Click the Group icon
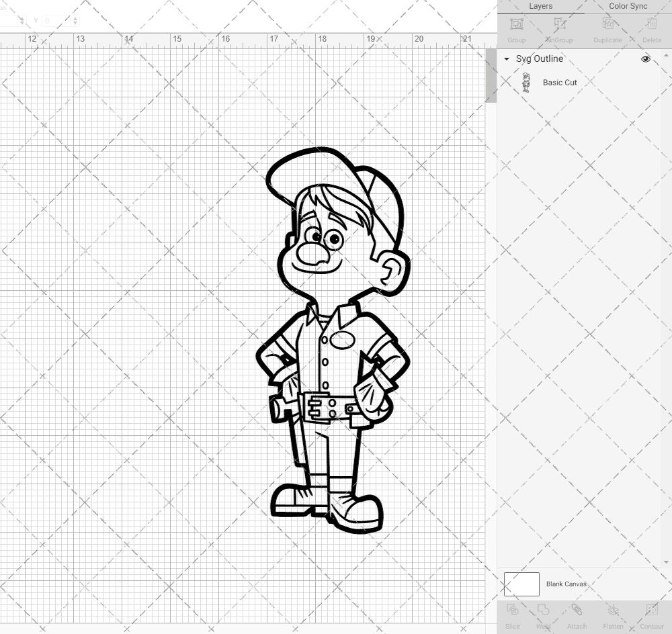Viewport: 672px width, 634px height. pos(516,28)
